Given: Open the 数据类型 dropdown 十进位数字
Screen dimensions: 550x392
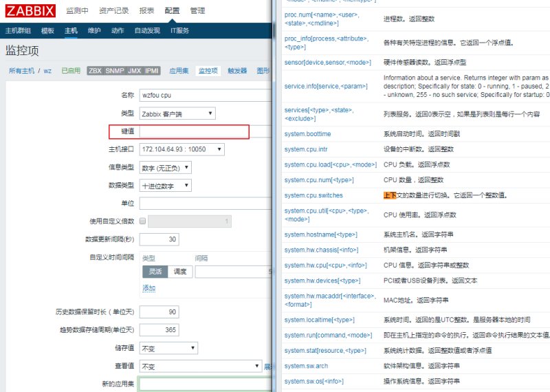Looking at the screenshot, I should click(x=165, y=185).
